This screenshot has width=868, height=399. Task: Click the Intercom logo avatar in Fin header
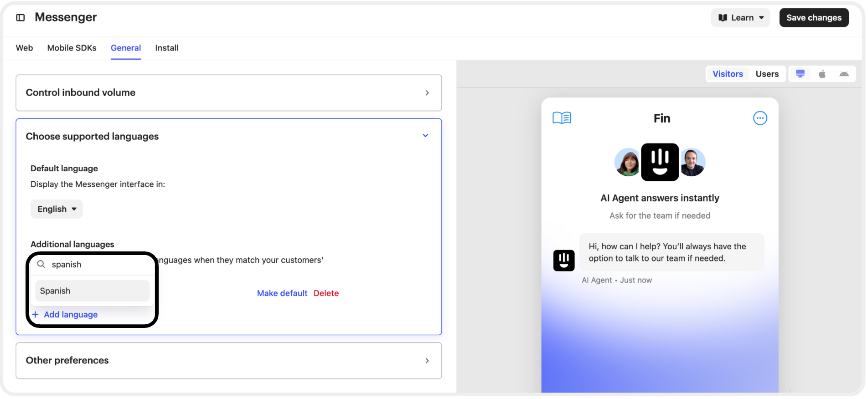[x=660, y=162]
